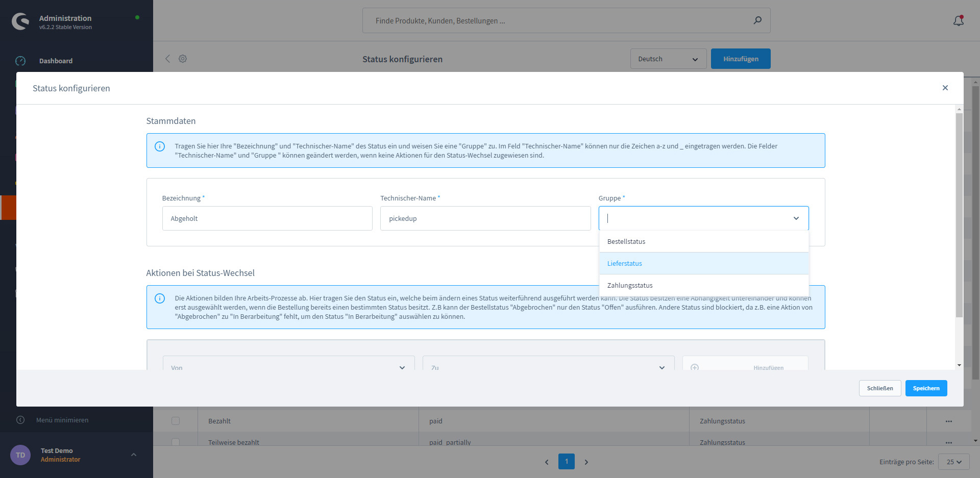Open the Einträge pro Seite dropdown
Viewport: 980px width, 478px height.
953,462
